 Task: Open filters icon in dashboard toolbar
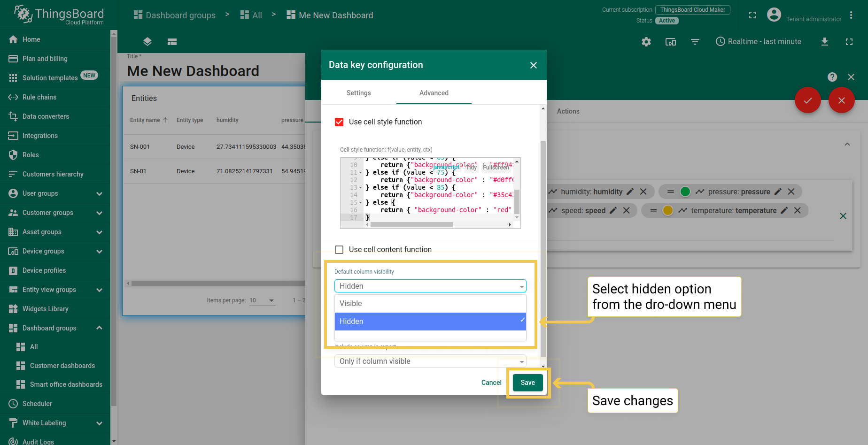pos(695,42)
